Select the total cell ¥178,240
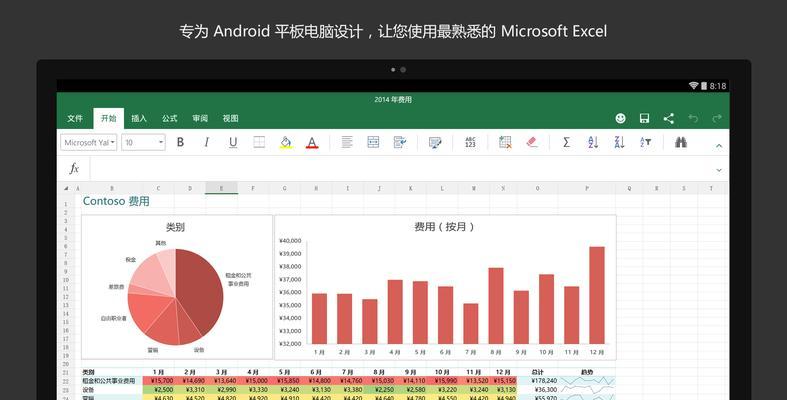This screenshot has height=400, width=787. [538, 381]
